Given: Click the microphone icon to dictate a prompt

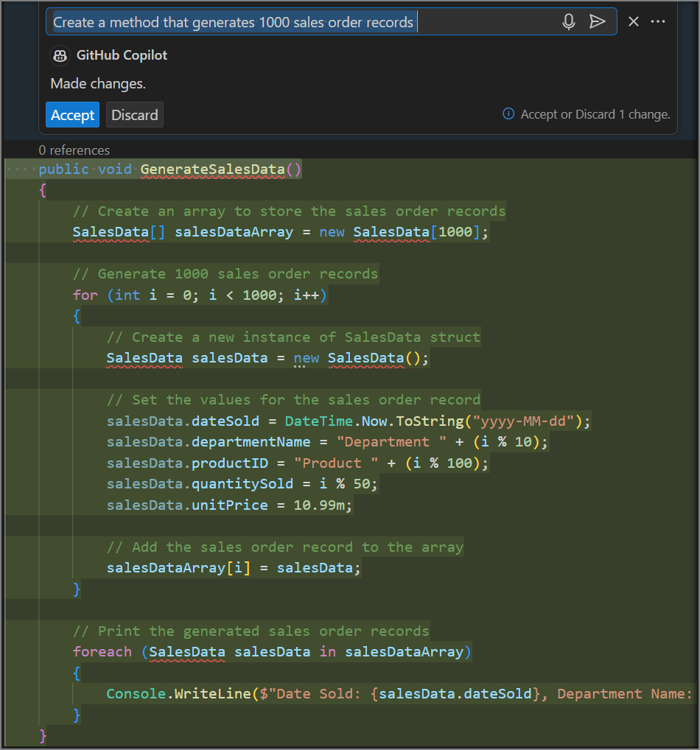Looking at the screenshot, I should pyautogui.click(x=568, y=21).
